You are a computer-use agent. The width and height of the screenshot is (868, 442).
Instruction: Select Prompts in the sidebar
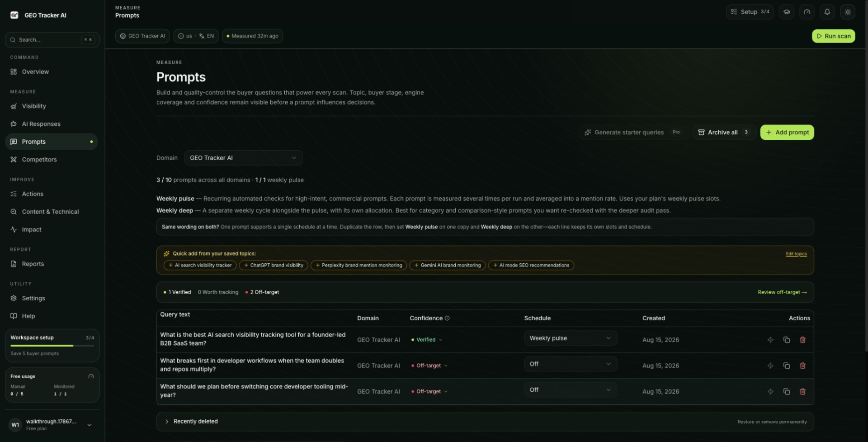(52, 142)
